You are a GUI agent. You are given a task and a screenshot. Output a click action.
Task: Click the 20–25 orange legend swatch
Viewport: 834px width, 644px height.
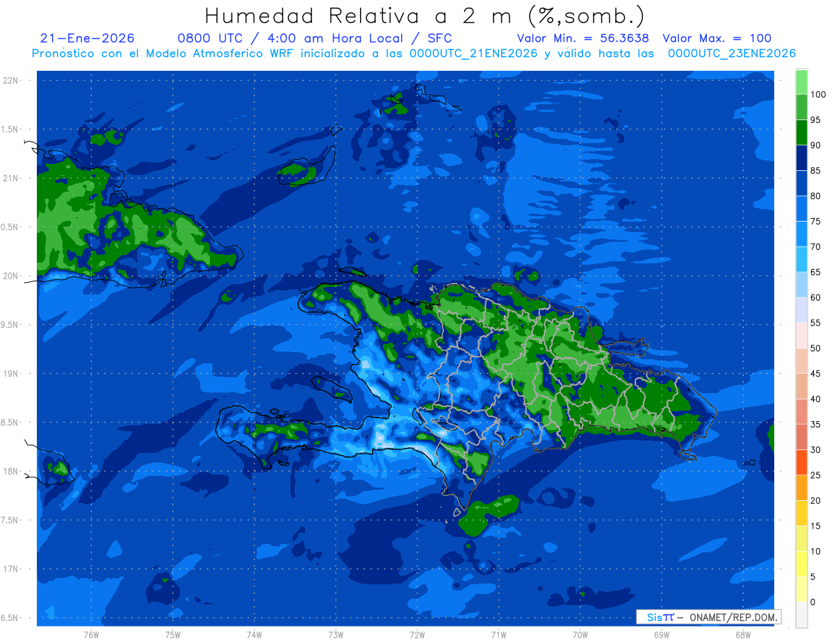[801, 488]
